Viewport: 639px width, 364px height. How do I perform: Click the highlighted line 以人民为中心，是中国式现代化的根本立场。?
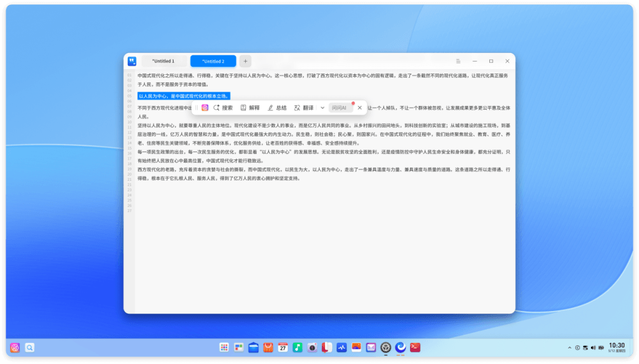click(184, 96)
